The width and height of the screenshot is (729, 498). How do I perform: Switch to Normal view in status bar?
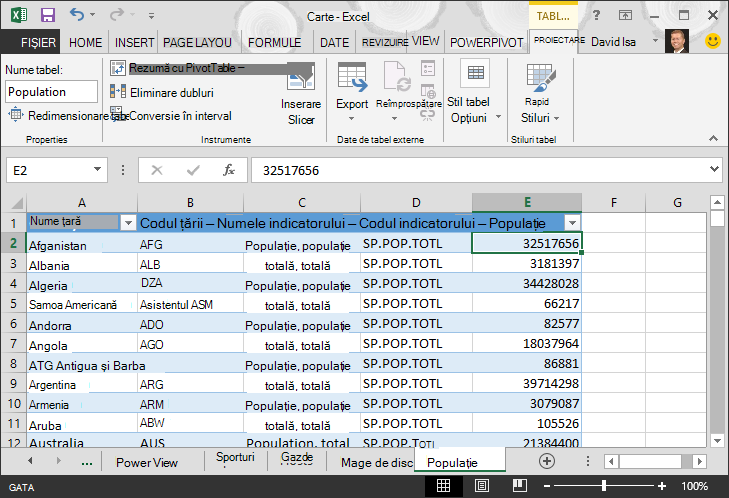(444, 486)
